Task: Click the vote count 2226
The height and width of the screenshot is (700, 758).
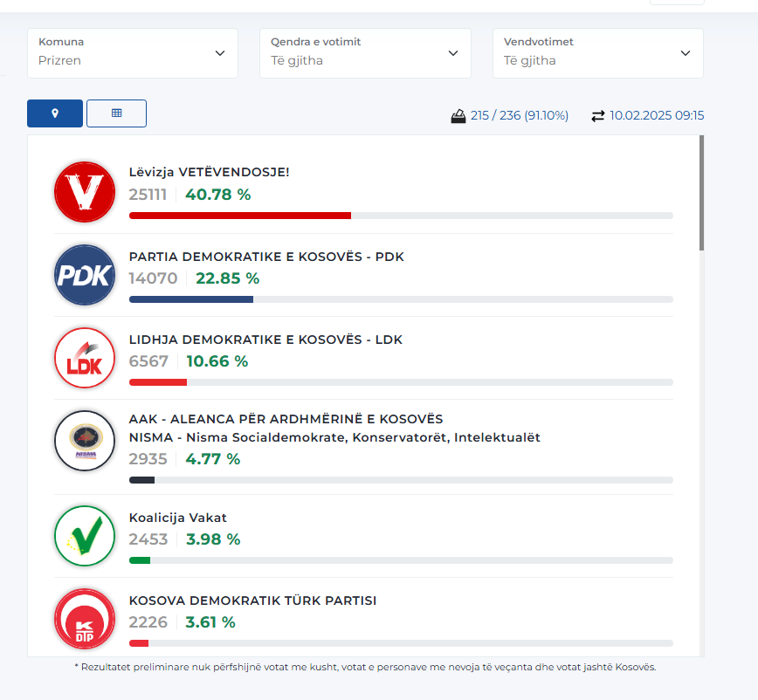Action: tap(148, 622)
